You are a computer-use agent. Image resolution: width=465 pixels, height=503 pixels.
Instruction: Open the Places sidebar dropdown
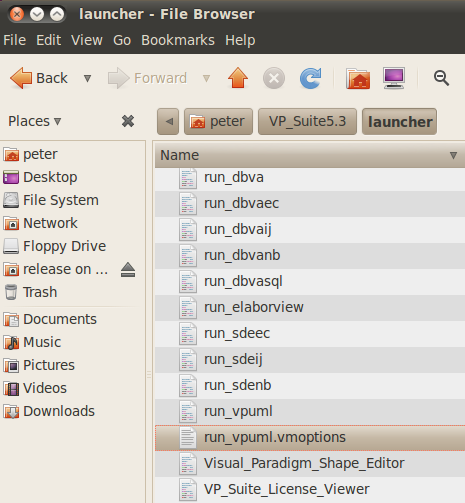[35, 121]
